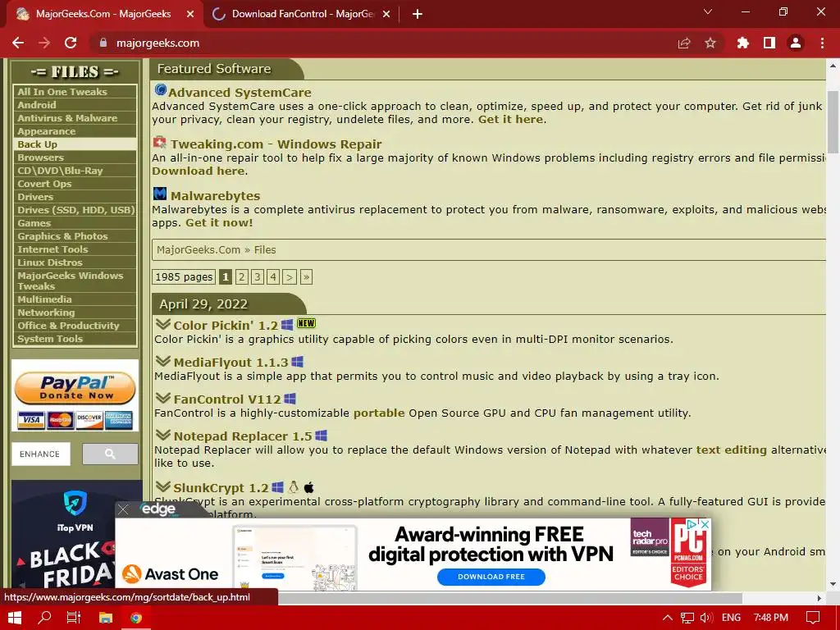Open the Advanced SystemCare link
Screen dimensions: 840x630
coord(240,92)
